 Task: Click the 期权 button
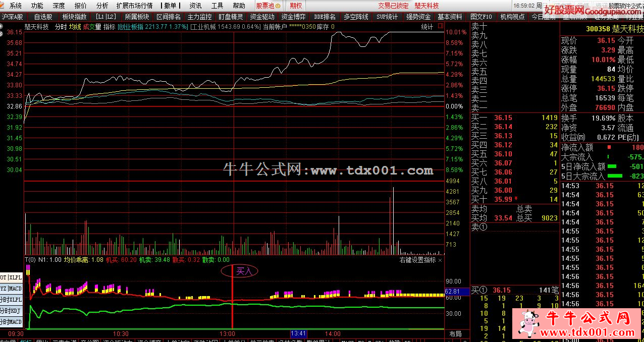(296, 6)
